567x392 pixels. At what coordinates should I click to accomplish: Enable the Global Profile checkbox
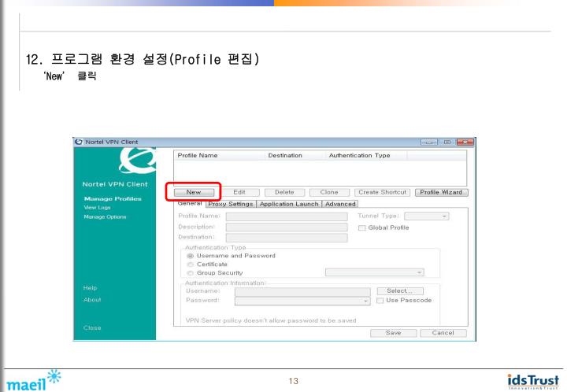[x=361, y=228]
